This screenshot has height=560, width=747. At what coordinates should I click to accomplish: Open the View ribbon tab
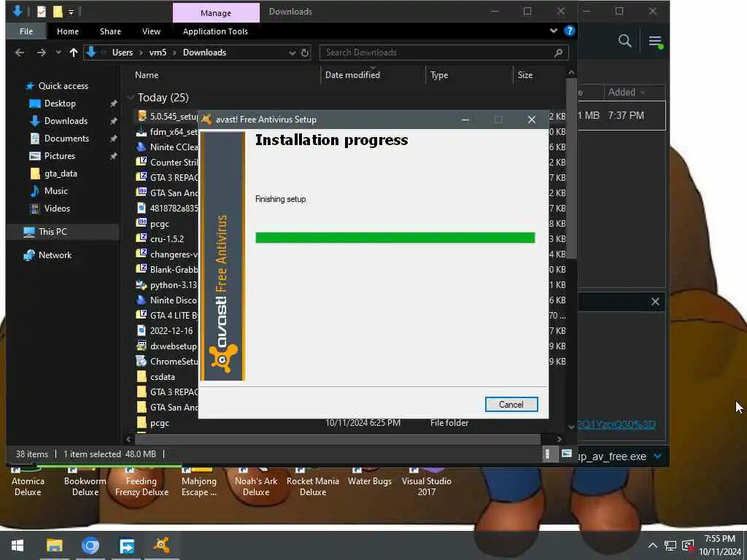pyautogui.click(x=151, y=31)
